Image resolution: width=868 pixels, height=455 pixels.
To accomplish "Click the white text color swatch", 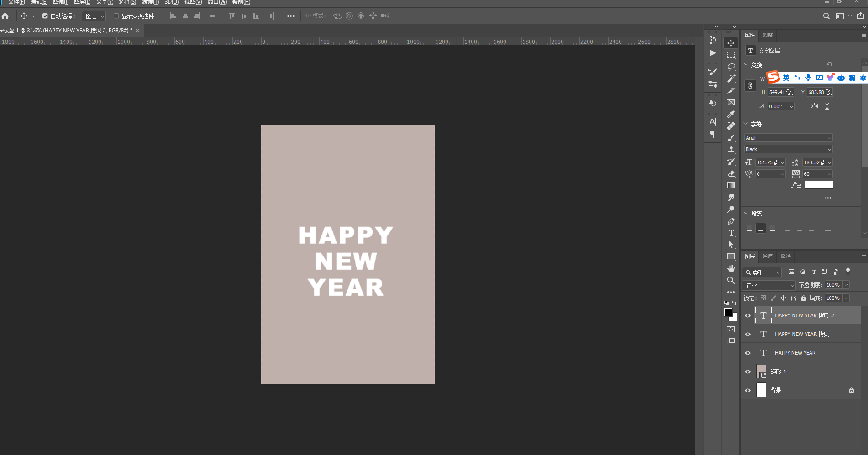I will 819,185.
